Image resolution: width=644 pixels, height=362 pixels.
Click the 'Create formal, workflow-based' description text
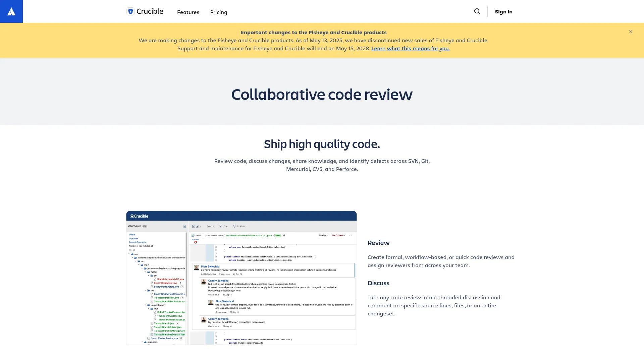tap(441, 261)
